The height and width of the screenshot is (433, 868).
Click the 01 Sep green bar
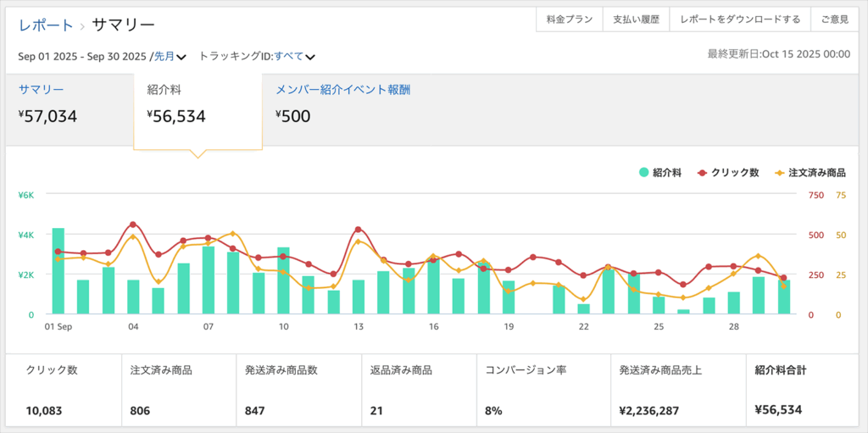58,271
